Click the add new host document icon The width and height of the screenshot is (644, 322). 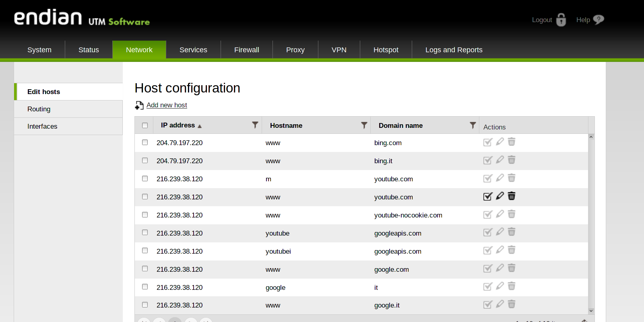pyautogui.click(x=139, y=105)
